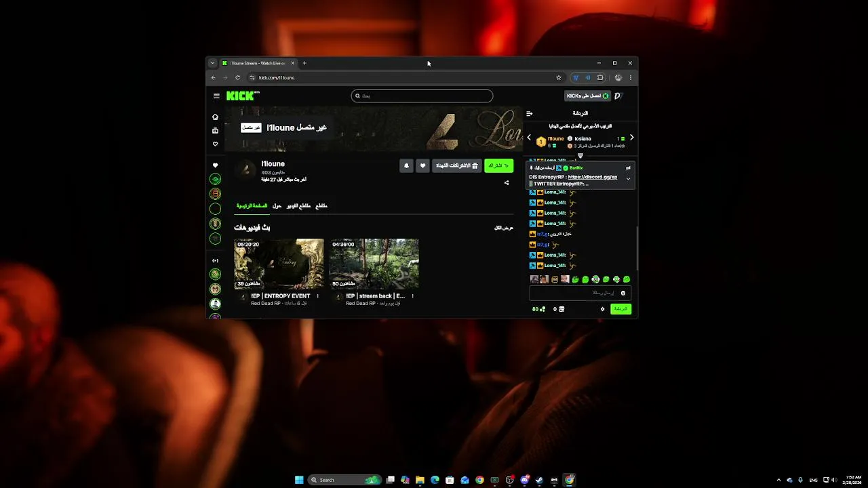Subscribe using the green button
Screen dimensions: 868x488
[x=498, y=165]
